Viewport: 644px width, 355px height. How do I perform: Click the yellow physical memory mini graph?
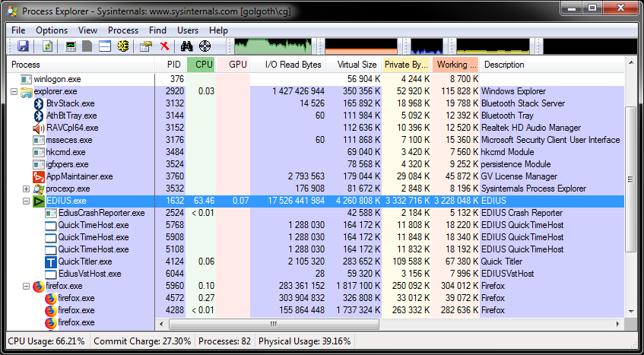[493, 46]
